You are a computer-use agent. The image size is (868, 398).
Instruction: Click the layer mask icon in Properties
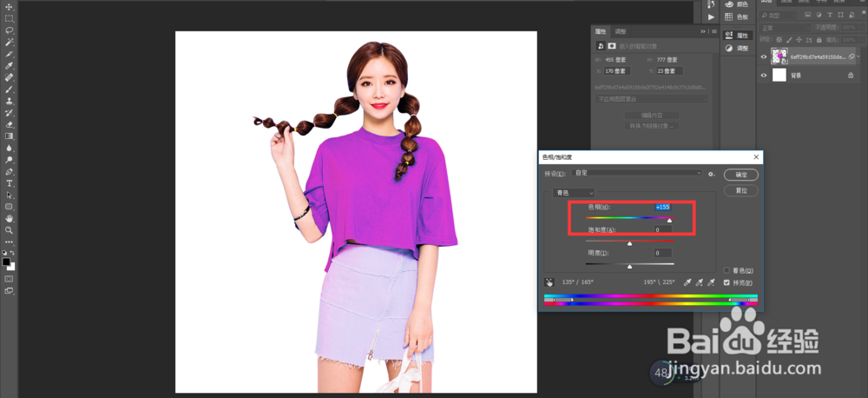pos(612,46)
